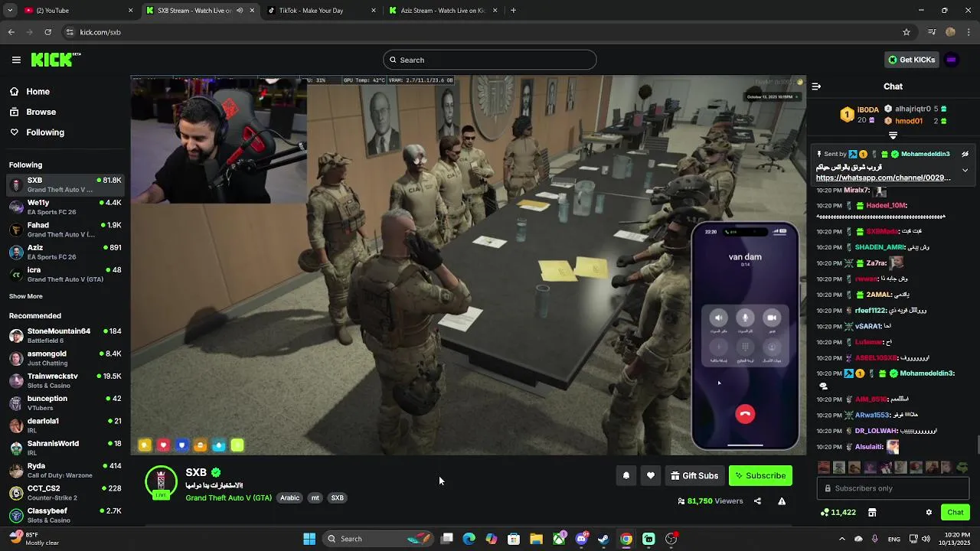Click the green Chat send button
980x551 pixels.
click(955, 512)
